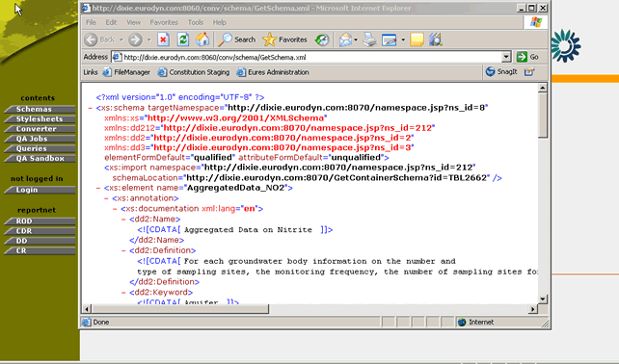Open the Eures Administration link
619x364 pixels.
273,72
